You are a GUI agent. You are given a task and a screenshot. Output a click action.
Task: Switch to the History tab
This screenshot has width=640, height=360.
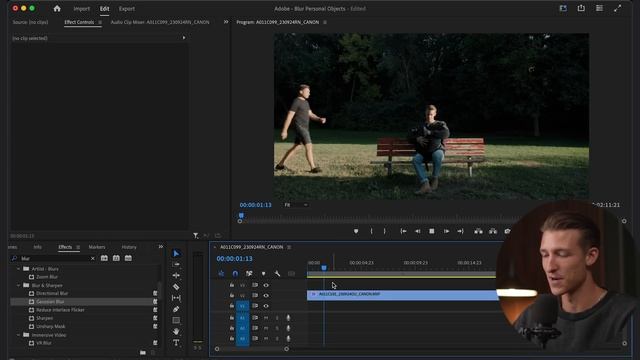[129, 247]
